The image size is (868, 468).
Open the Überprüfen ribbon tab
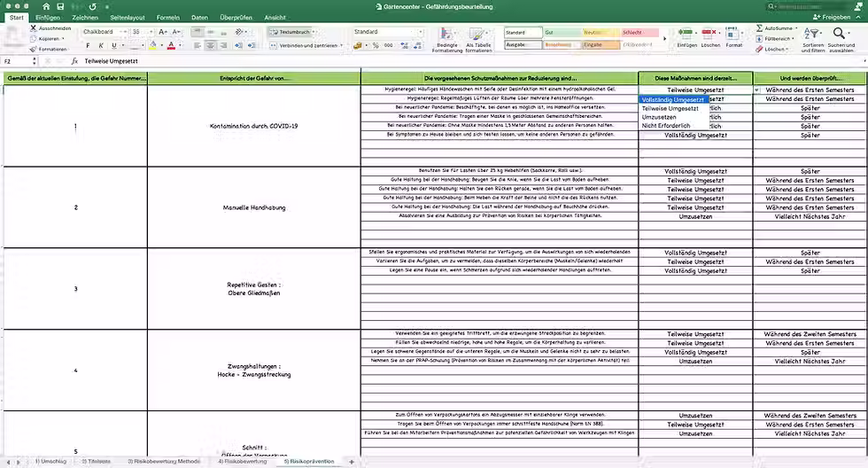(236, 18)
